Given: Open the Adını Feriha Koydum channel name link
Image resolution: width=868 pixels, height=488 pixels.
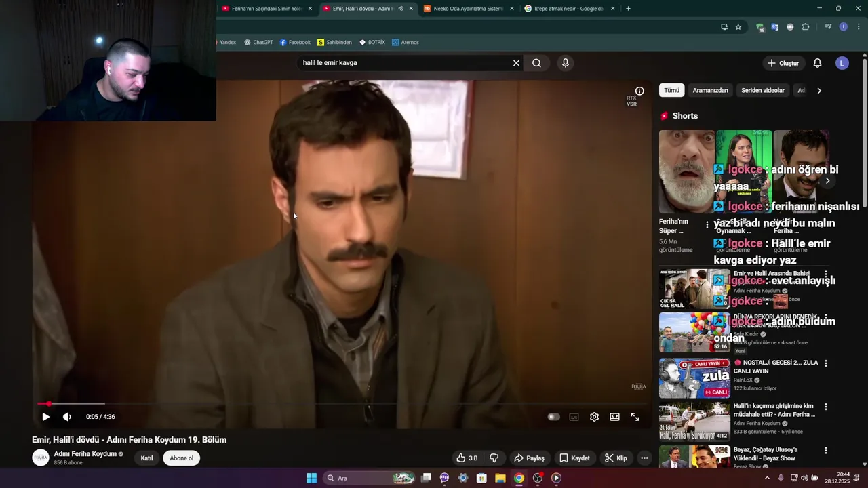Looking at the screenshot, I should (x=85, y=454).
